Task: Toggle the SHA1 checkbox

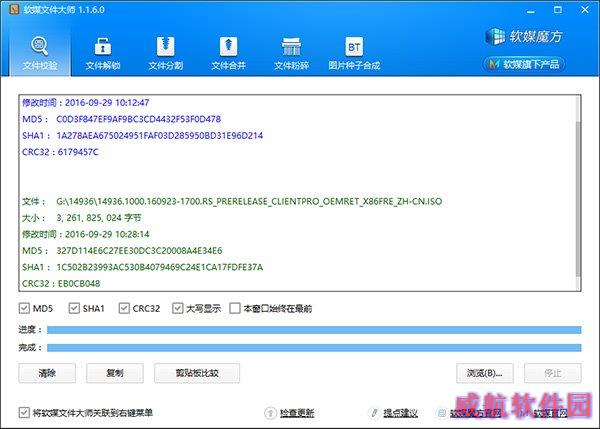Action: (x=74, y=308)
